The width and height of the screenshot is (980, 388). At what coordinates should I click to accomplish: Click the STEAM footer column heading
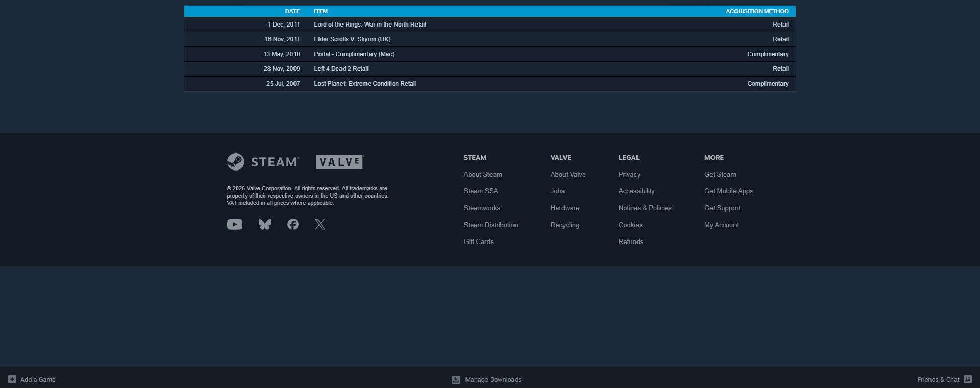[x=475, y=158]
